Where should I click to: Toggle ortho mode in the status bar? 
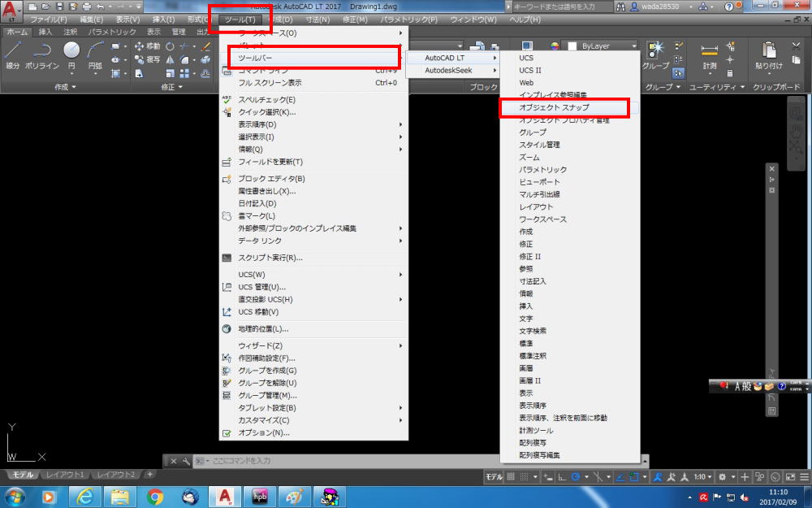(x=562, y=477)
